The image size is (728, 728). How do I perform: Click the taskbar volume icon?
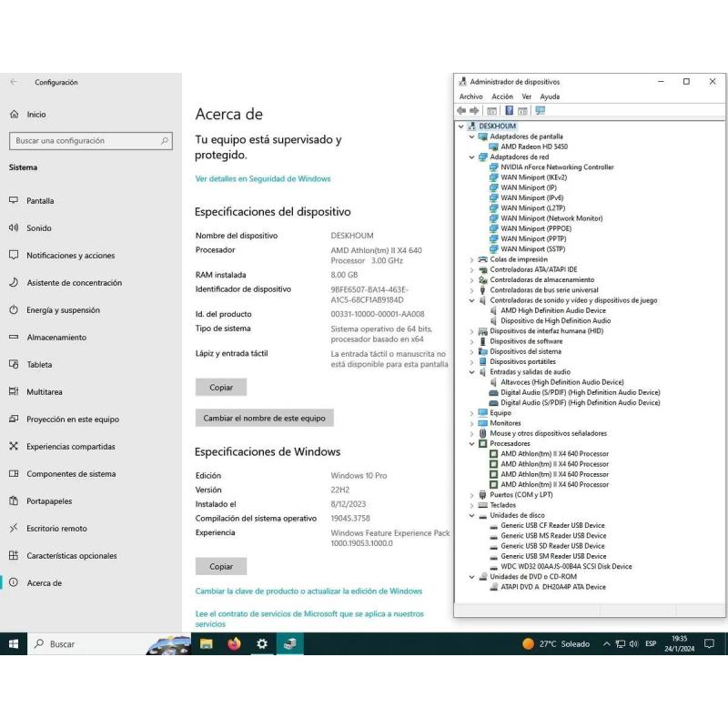[x=633, y=644]
